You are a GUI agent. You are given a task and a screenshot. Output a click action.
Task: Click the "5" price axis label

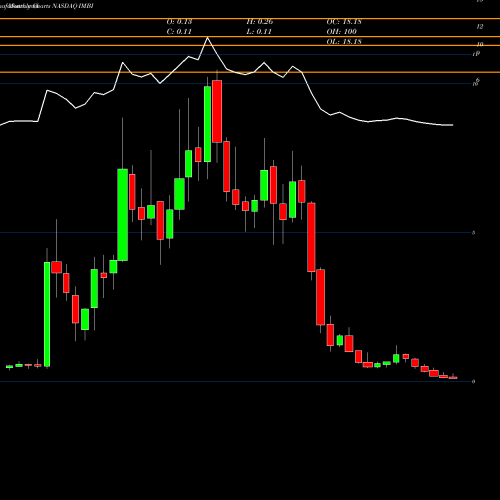pos(473,233)
